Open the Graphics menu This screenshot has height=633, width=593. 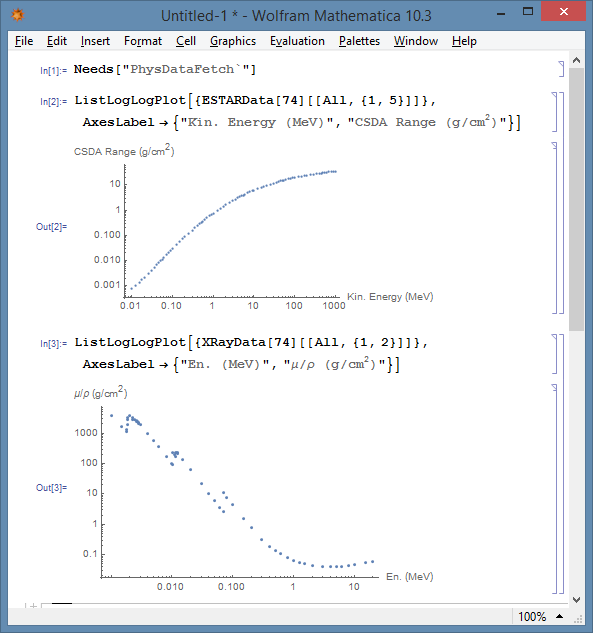(x=233, y=41)
